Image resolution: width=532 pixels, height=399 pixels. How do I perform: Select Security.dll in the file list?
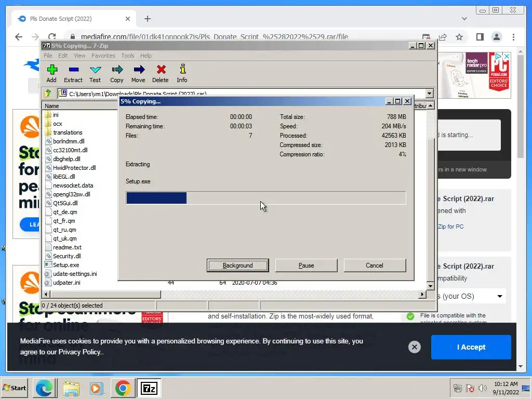coord(67,256)
